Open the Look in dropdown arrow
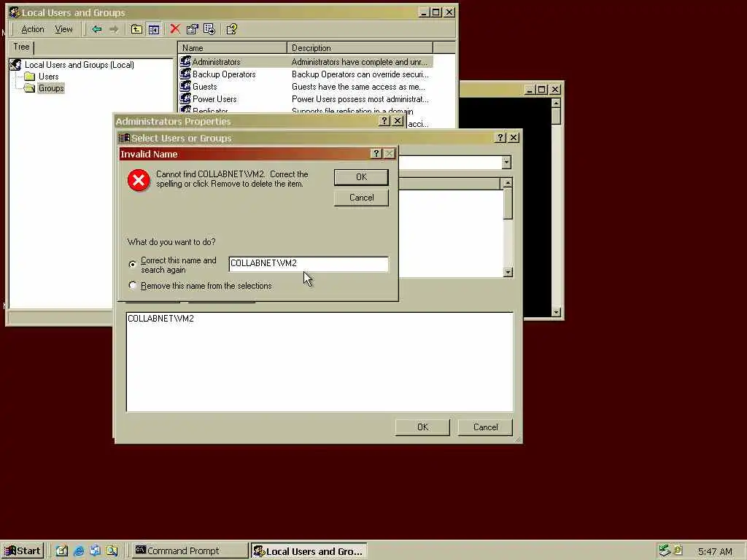This screenshot has width=747, height=560. 506,163
